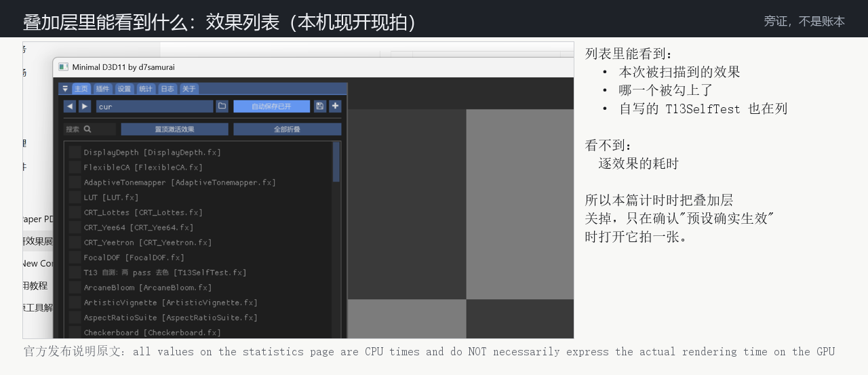Click the plus icon to add a preset
This screenshot has height=375, width=868.
coord(335,106)
